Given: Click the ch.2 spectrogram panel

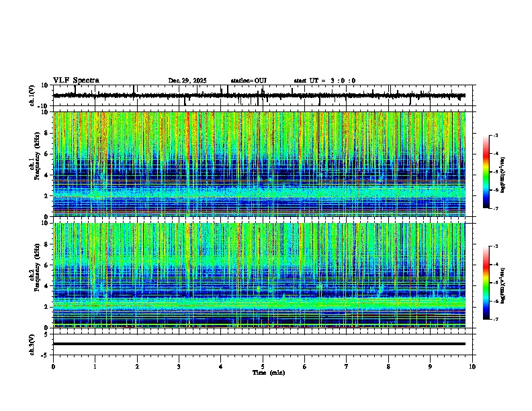Looking at the screenshot, I should [x=259, y=275].
